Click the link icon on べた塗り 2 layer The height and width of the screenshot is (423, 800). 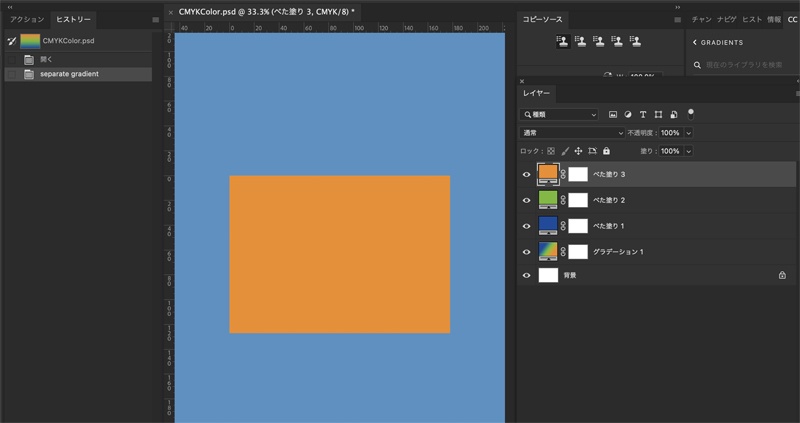(563, 200)
